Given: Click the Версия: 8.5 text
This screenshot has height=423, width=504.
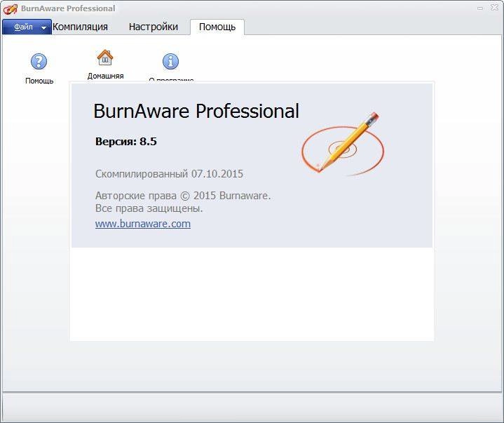Looking at the screenshot, I should pyautogui.click(x=126, y=141).
